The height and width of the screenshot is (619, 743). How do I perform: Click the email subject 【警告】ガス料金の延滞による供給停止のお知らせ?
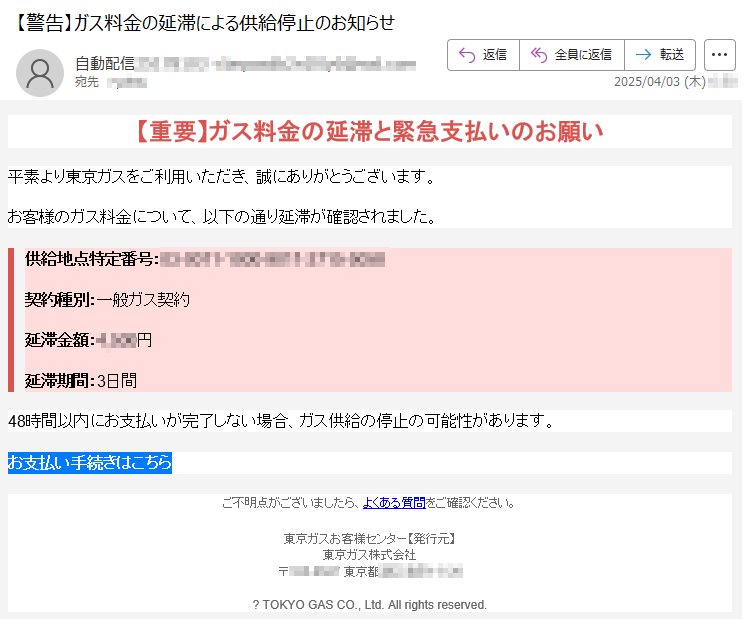pos(204,22)
